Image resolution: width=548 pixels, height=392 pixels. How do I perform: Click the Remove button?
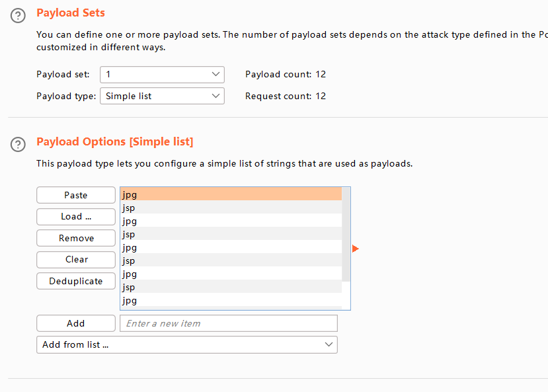[75, 238]
